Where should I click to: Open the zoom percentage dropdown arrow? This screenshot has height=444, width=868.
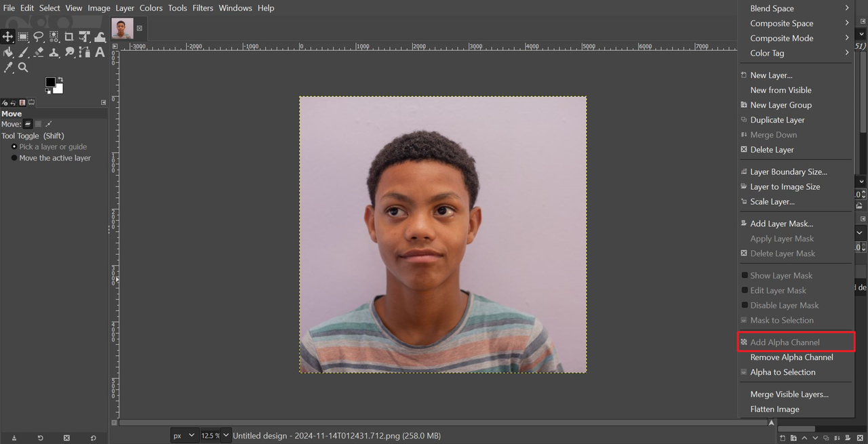point(226,435)
